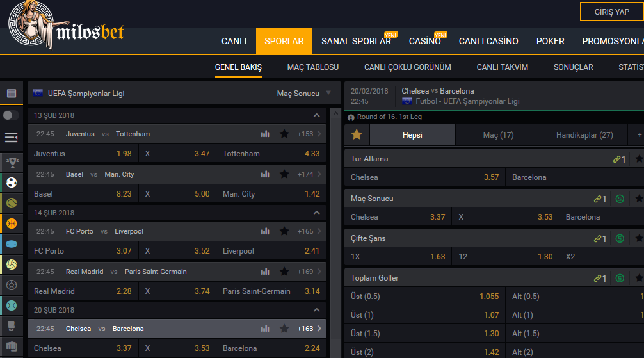Click the trophy icon in sidebar

click(x=12, y=163)
